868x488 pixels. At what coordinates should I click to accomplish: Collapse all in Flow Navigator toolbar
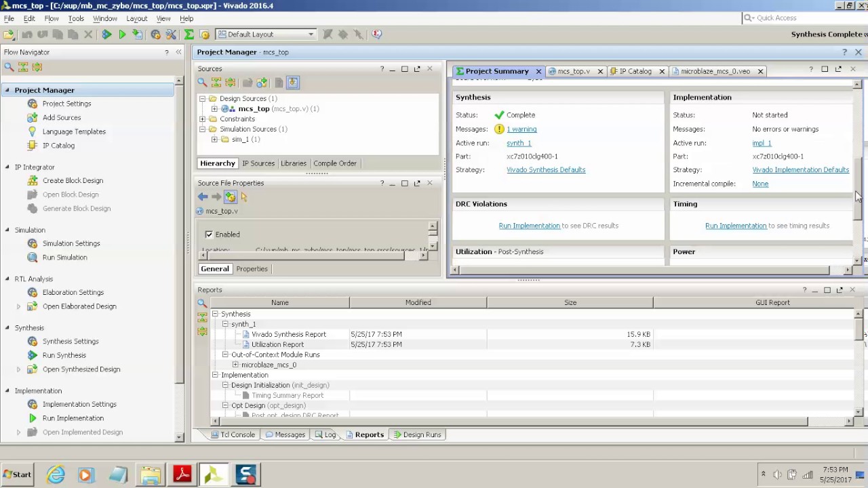coord(23,67)
